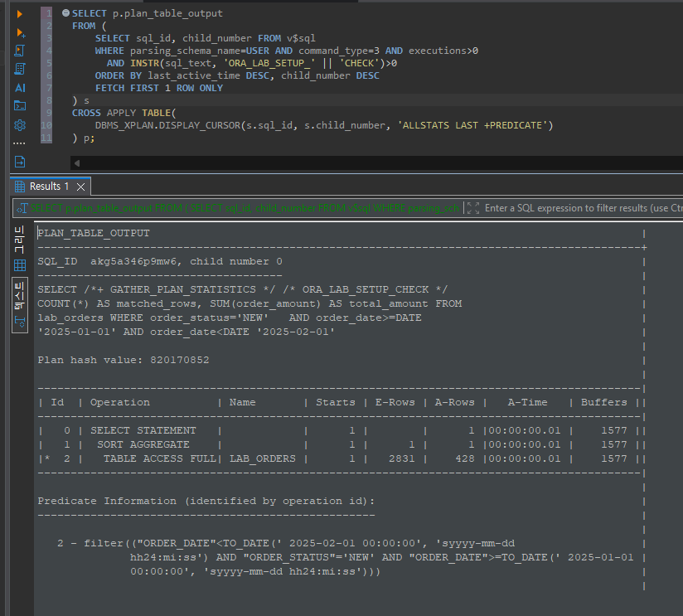Click the 'SORT AGGREGATE' plan operation
Screen dimensions: 683x616
143,444
